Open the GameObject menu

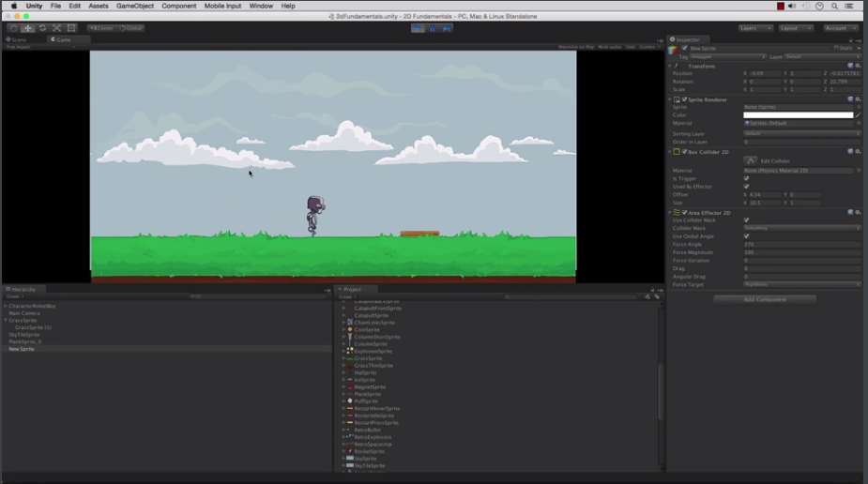tap(135, 6)
